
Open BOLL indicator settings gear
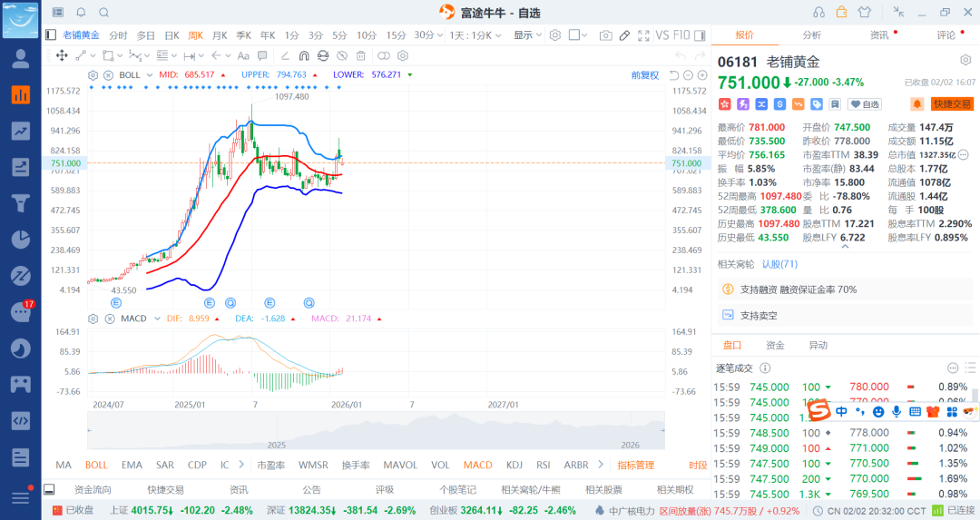(93, 75)
